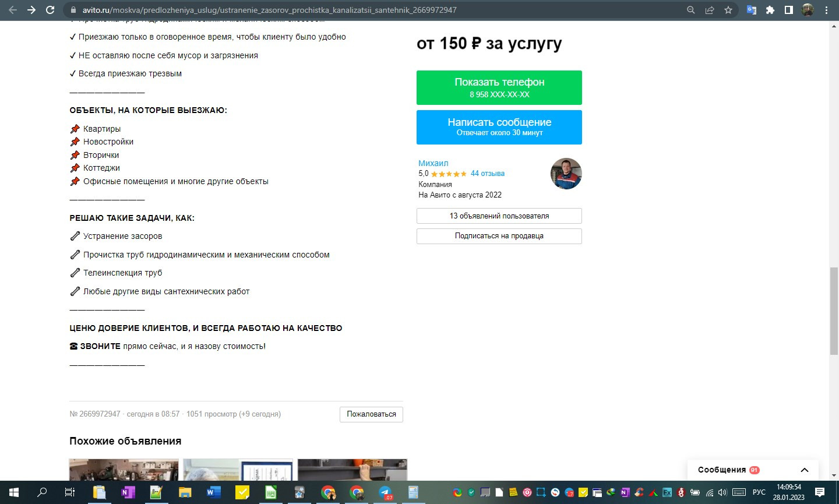Open the volume control in tray
Screen dimensions: 839x504
coord(723,492)
